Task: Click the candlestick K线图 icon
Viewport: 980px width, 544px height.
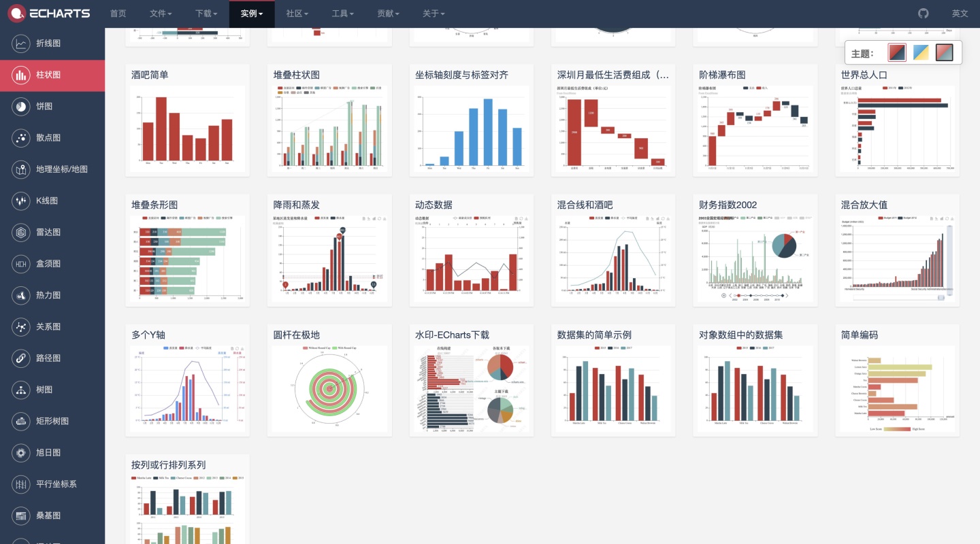Action: point(21,201)
